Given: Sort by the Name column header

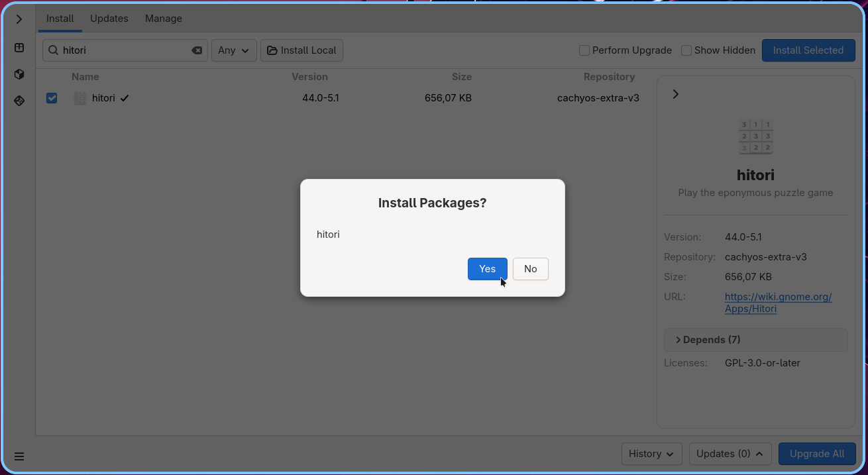Looking at the screenshot, I should click(85, 77).
